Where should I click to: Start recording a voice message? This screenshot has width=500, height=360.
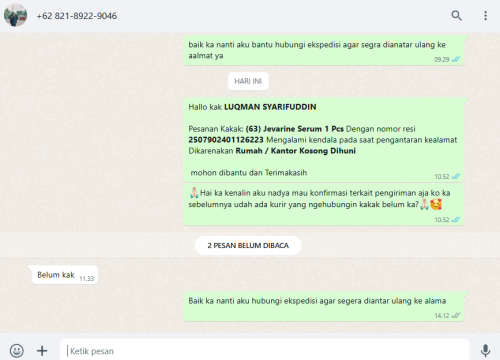coord(485,351)
